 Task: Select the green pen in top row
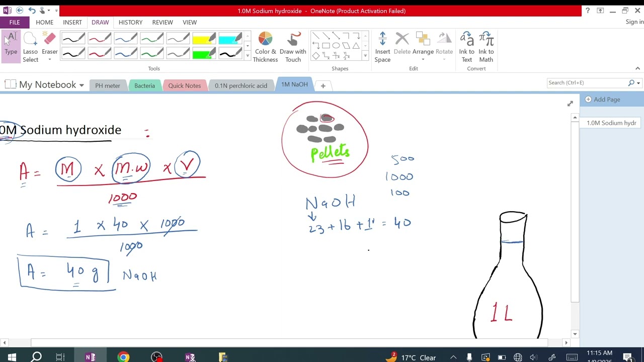click(x=152, y=38)
